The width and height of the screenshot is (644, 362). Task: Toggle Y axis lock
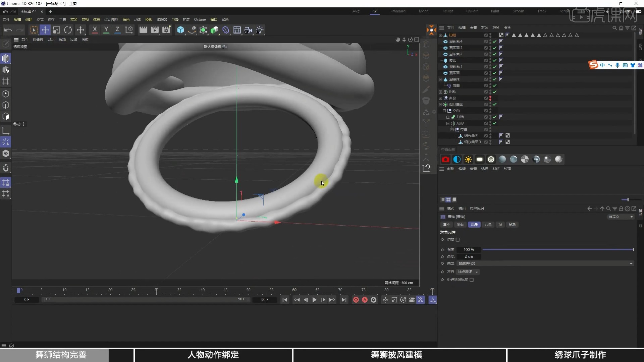pos(106,30)
